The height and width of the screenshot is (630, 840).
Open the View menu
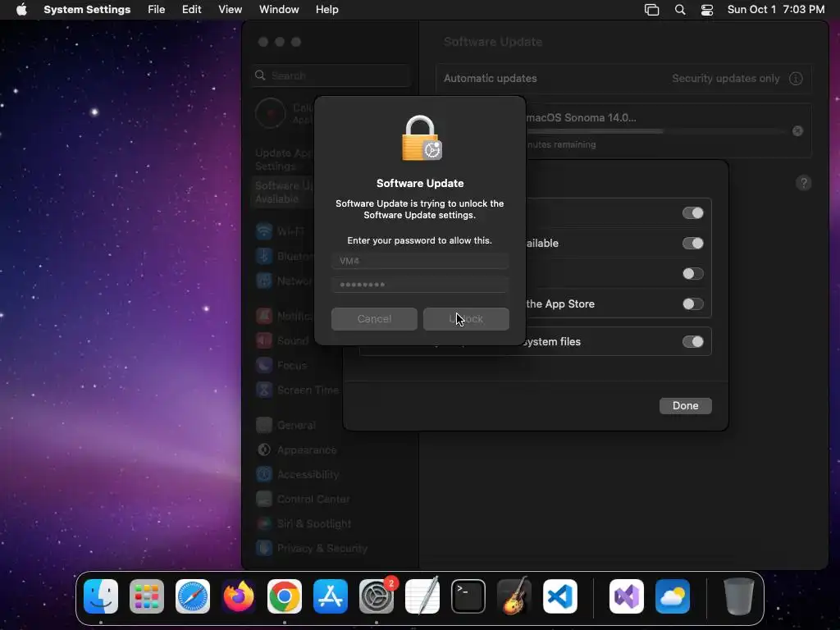[x=230, y=10]
